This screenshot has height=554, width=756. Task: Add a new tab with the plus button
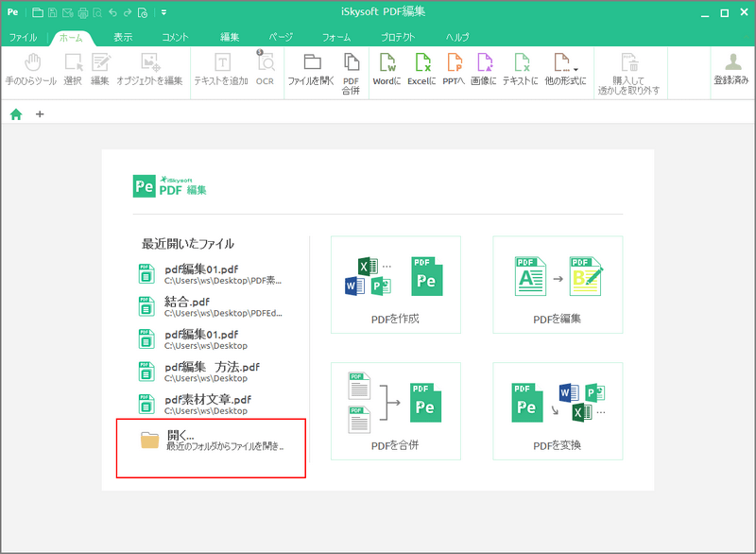pos(40,114)
